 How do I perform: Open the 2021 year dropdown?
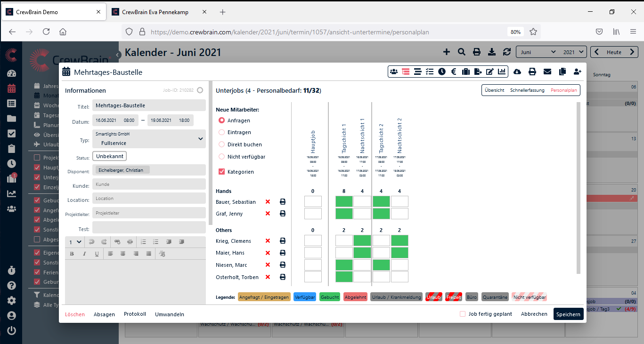[574, 52]
